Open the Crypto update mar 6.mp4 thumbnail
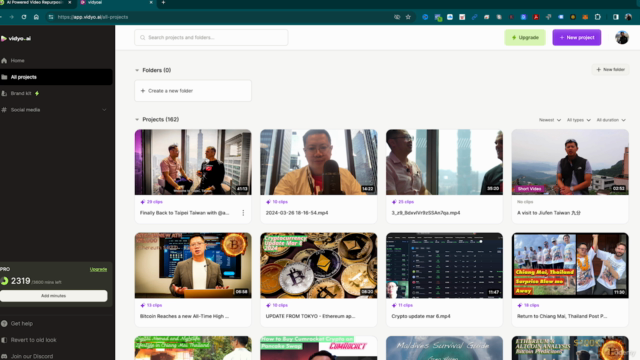640x360 pixels. 444,265
